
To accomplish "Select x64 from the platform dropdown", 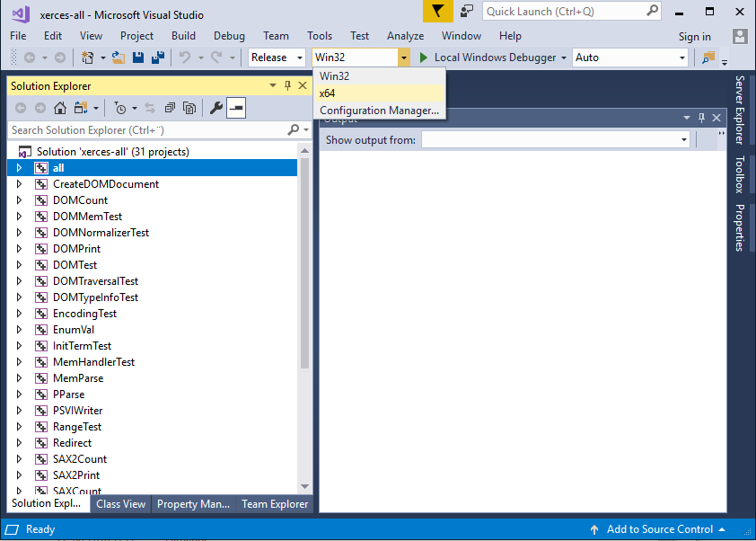I will tap(328, 93).
